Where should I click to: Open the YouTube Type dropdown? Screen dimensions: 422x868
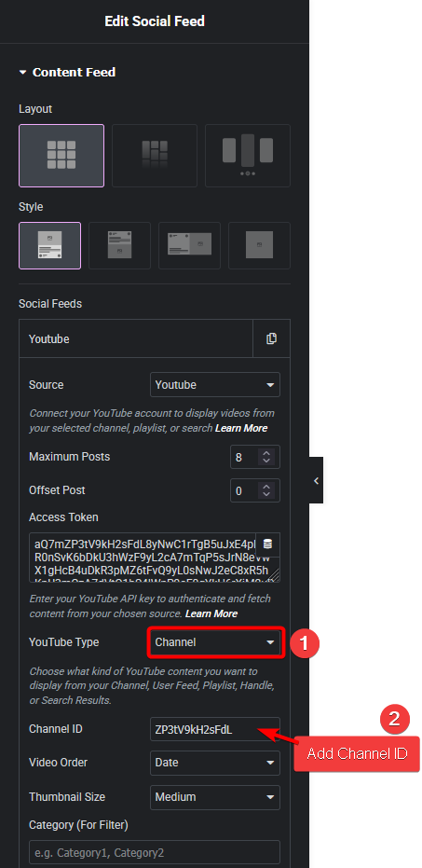(214, 642)
